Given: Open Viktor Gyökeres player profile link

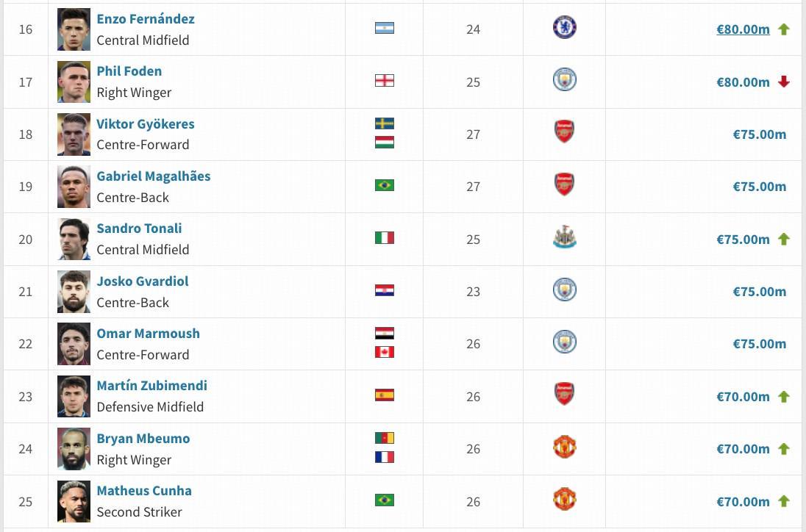Looking at the screenshot, I should 146,123.
